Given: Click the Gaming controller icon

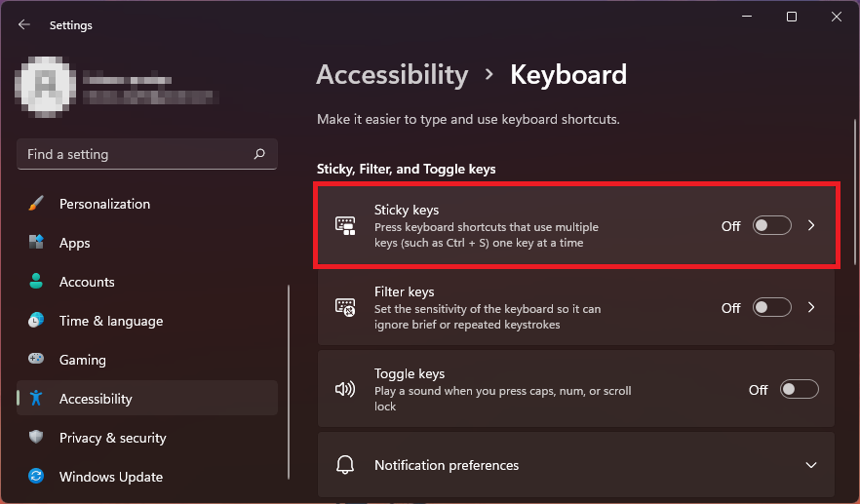Looking at the screenshot, I should (36, 359).
